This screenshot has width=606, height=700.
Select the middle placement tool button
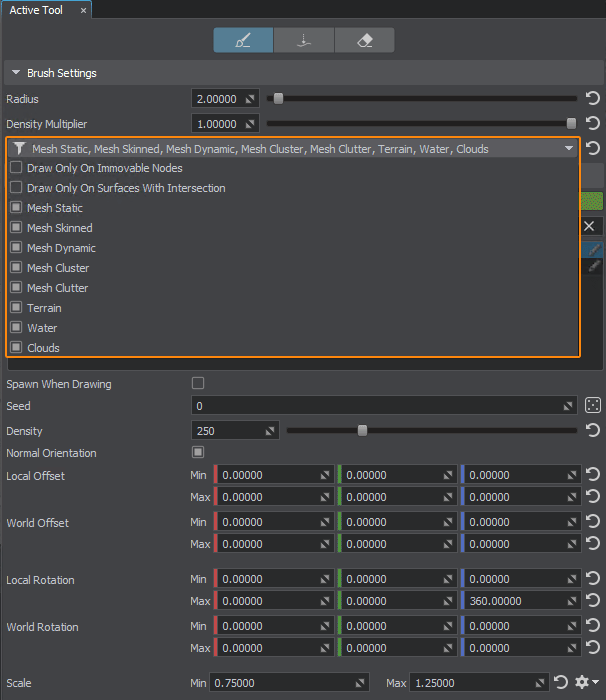pos(304,40)
